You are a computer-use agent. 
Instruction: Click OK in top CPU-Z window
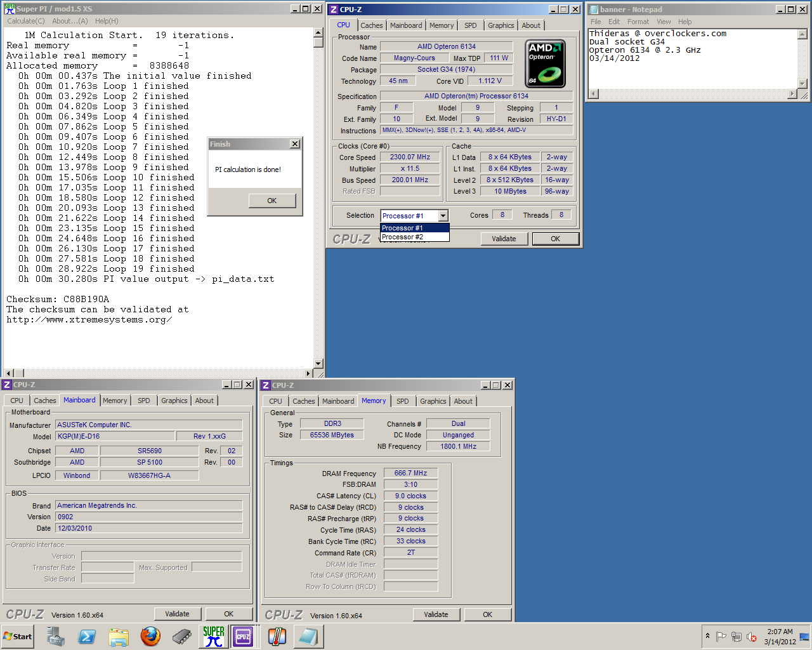pos(556,239)
